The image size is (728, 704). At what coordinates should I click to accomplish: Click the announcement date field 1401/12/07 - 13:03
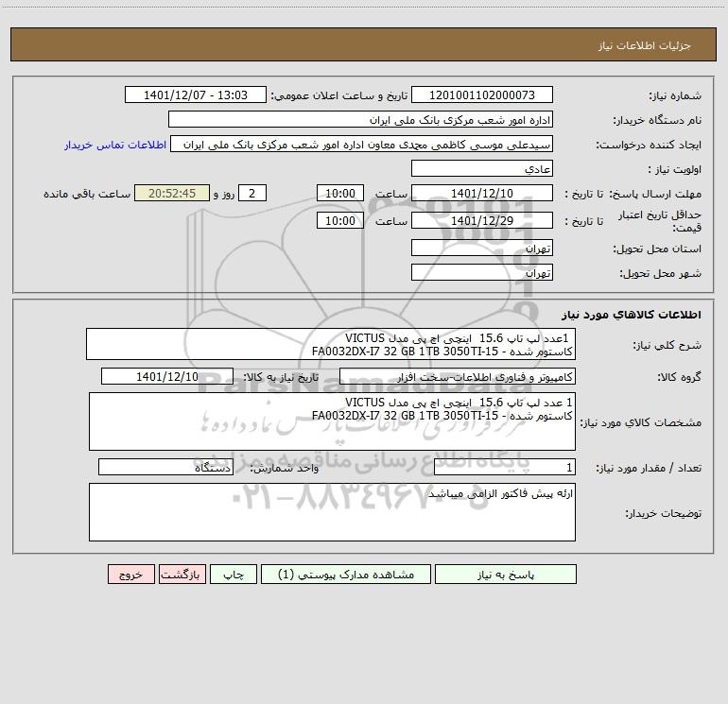pyautogui.click(x=196, y=94)
